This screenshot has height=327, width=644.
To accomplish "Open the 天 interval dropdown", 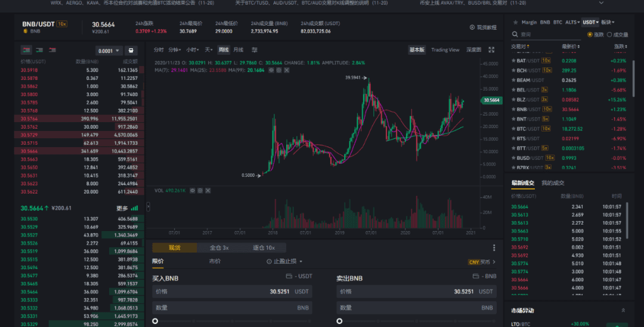I will click(208, 49).
